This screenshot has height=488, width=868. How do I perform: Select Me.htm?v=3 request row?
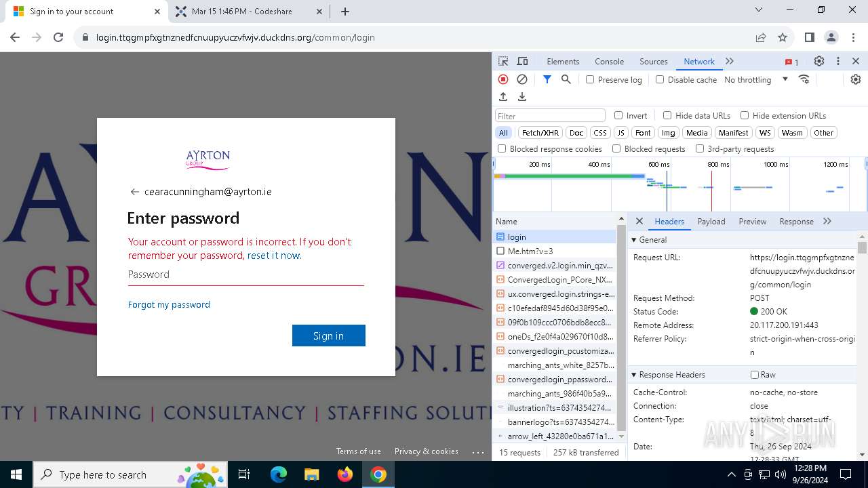555,251
